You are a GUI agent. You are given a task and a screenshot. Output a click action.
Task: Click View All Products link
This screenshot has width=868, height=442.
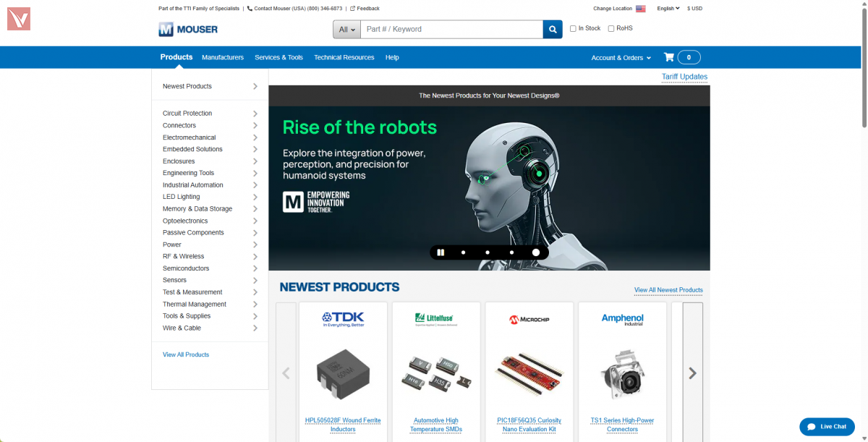[186, 354]
